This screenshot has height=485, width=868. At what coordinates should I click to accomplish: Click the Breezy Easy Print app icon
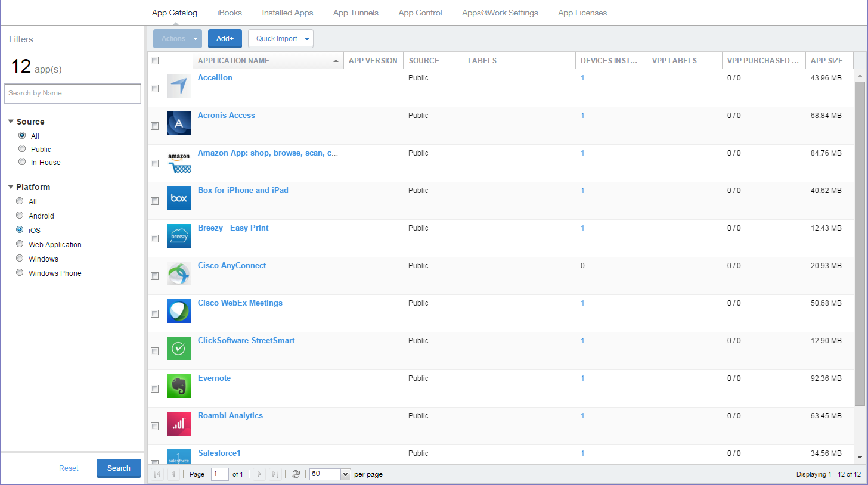pyautogui.click(x=179, y=236)
